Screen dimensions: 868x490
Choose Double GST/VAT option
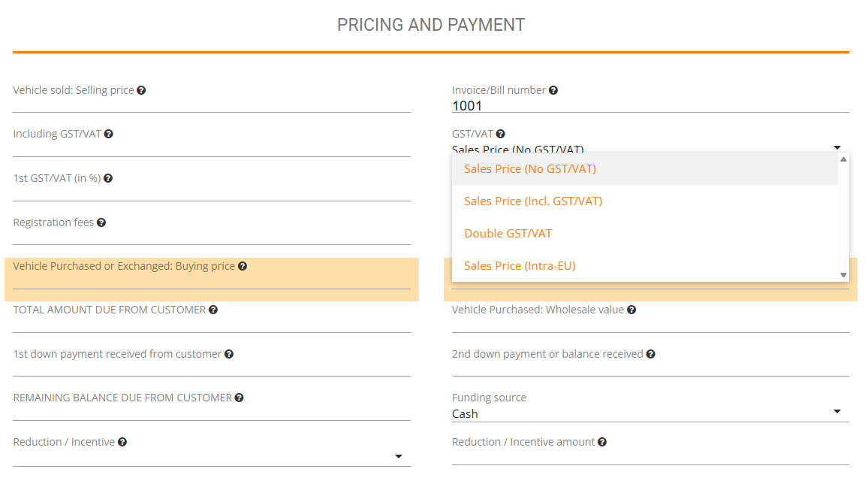(508, 233)
